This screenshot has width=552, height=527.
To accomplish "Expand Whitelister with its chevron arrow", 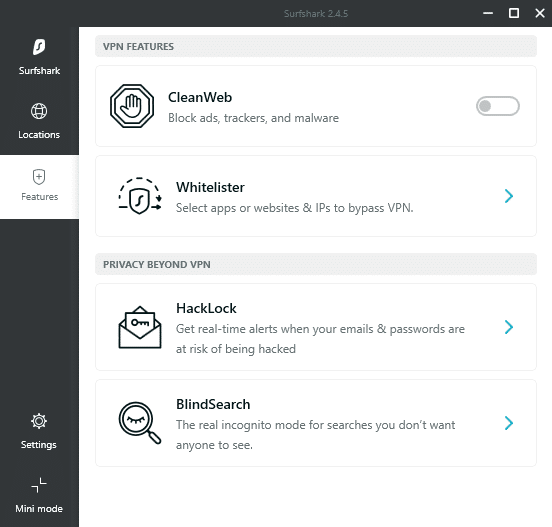I will coord(509,196).
